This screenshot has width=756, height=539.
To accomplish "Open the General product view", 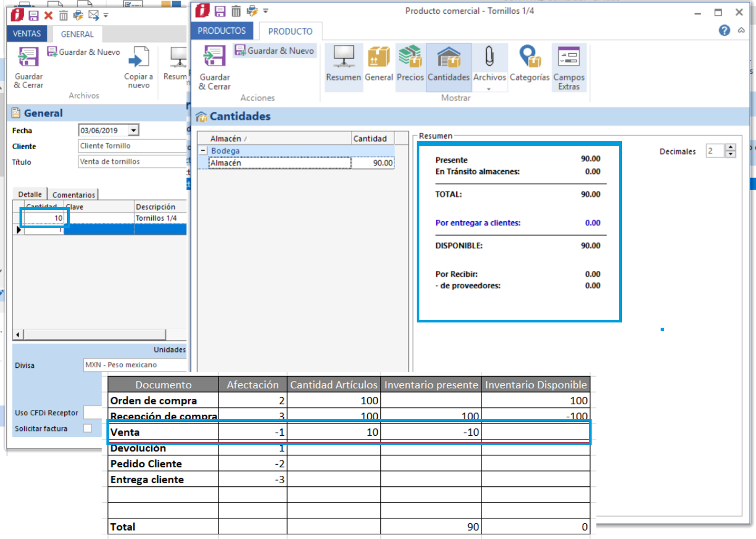I will 379,64.
